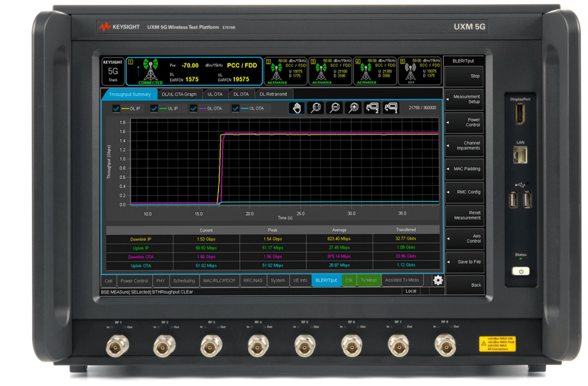Click the zoom in magnifier icon

353,108
